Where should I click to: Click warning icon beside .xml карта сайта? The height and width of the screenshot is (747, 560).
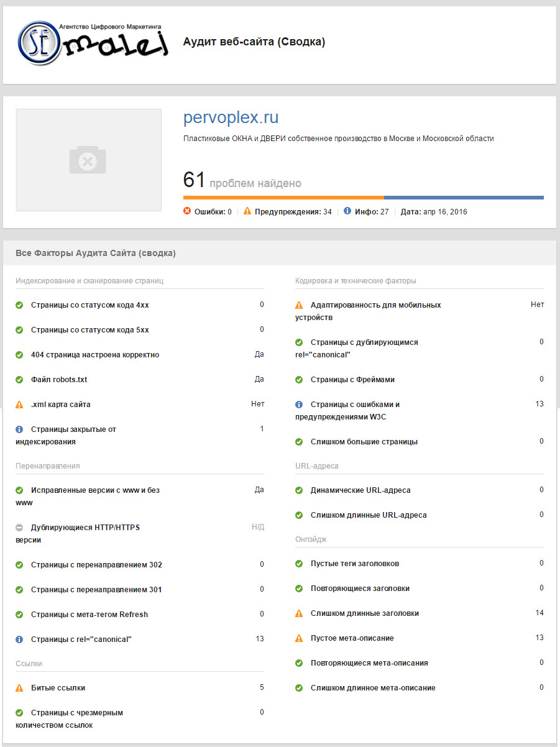(19, 405)
